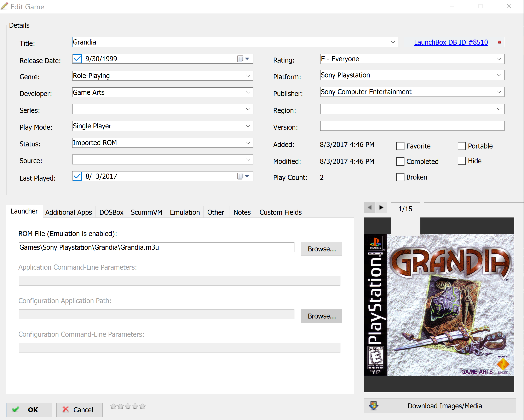Click the Grandia box art image

tap(439, 305)
